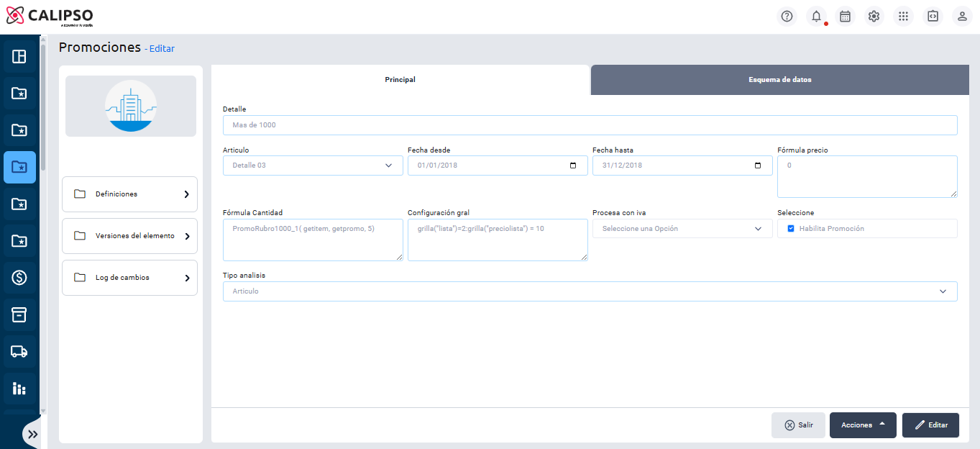Image resolution: width=980 pixels, height=449 pixels.
Task: Open the Procesa con iva dropdown
Action: click(682, 229)
